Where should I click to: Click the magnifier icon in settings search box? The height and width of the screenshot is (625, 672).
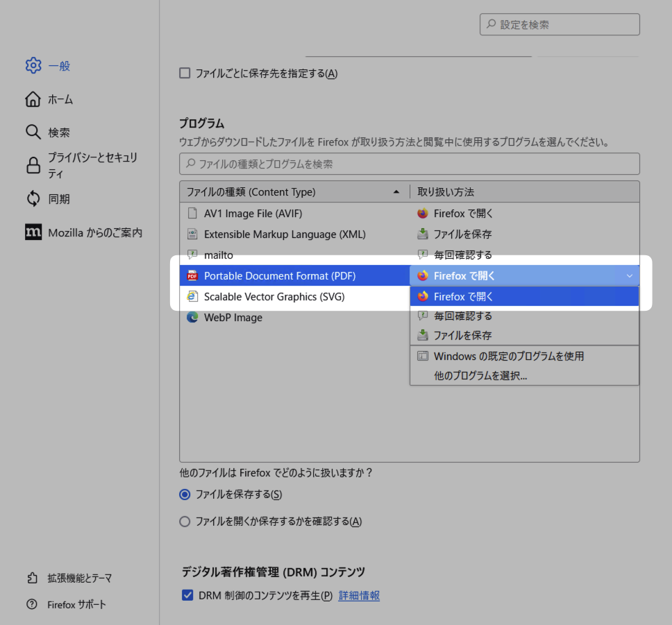tap(491, 24)
